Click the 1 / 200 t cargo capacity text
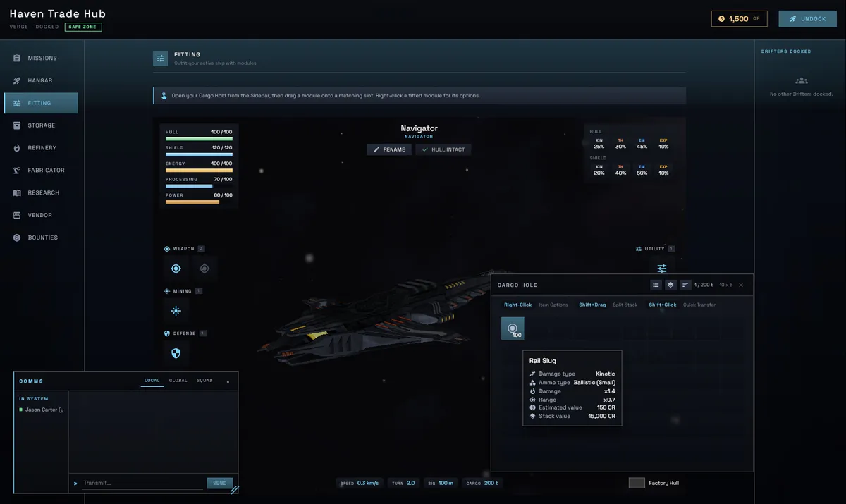Screen dimensions: 846x504 (704, 285)
